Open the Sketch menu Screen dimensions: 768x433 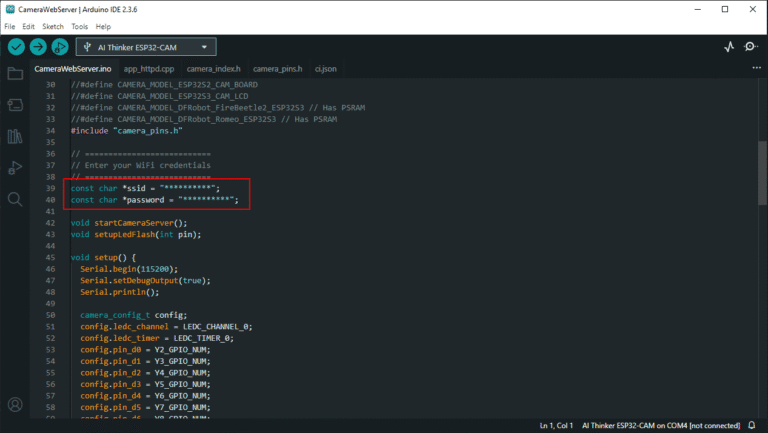coord(53,26)
